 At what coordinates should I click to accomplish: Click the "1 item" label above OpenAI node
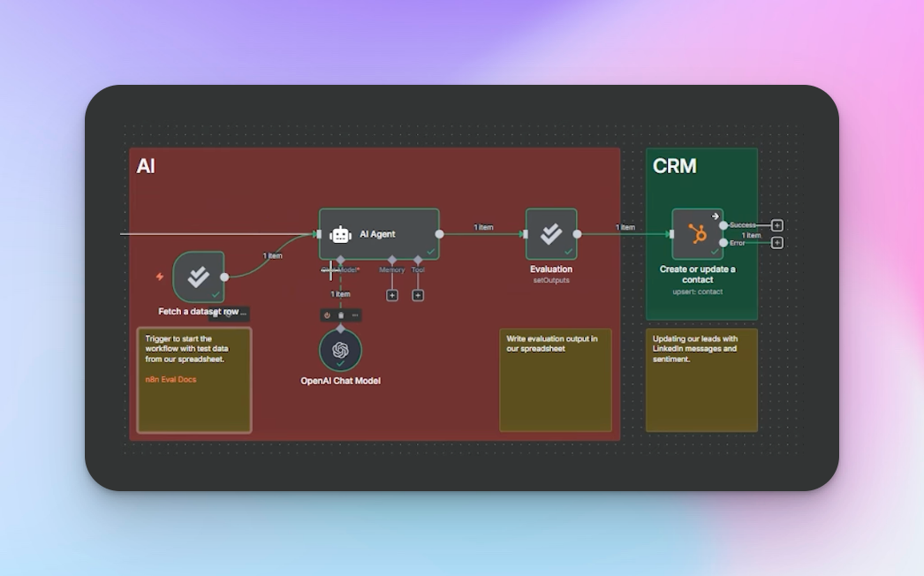point(340,293)
